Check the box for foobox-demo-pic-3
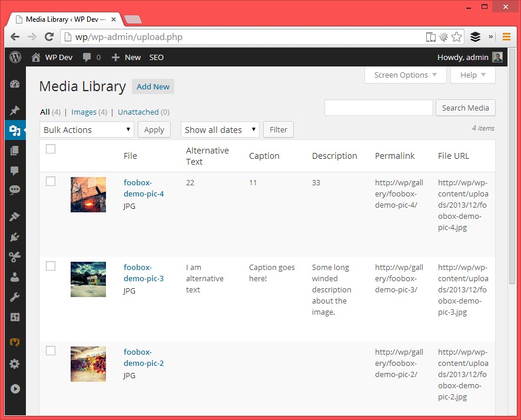521x420 pixels. pyautogui.click(x=51, y=266)
